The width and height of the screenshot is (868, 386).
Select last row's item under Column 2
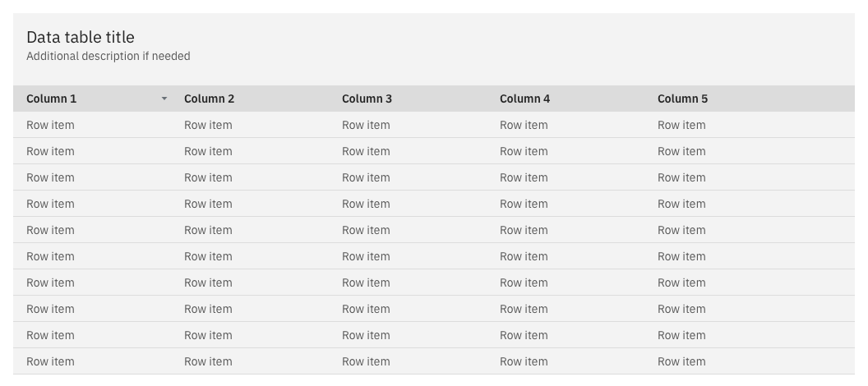[208, 361]
